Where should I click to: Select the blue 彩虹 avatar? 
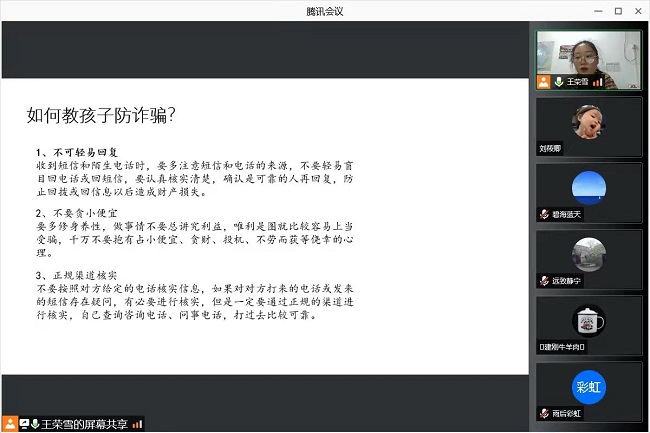pos(589,387)
